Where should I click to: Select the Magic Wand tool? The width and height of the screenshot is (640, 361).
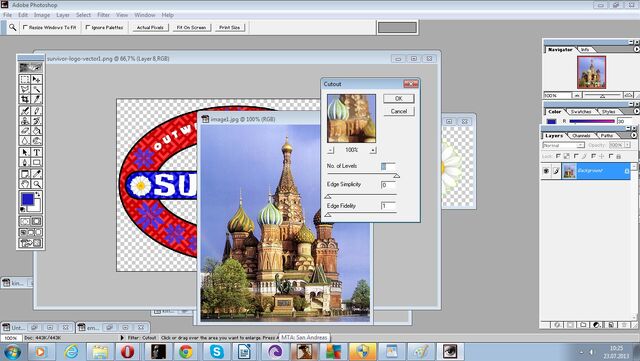pyautogui.click(x=36, y=89)
